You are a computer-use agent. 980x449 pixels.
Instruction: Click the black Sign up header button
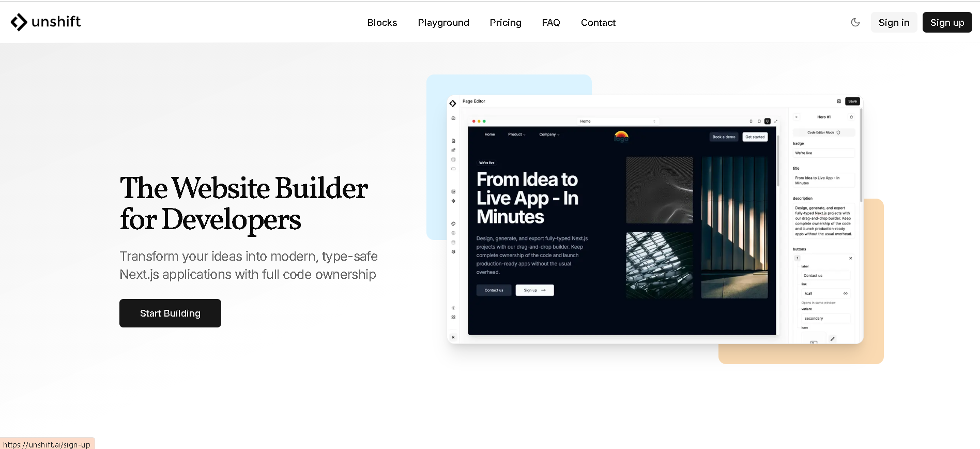pyautogui.click(x=947, y=22)
